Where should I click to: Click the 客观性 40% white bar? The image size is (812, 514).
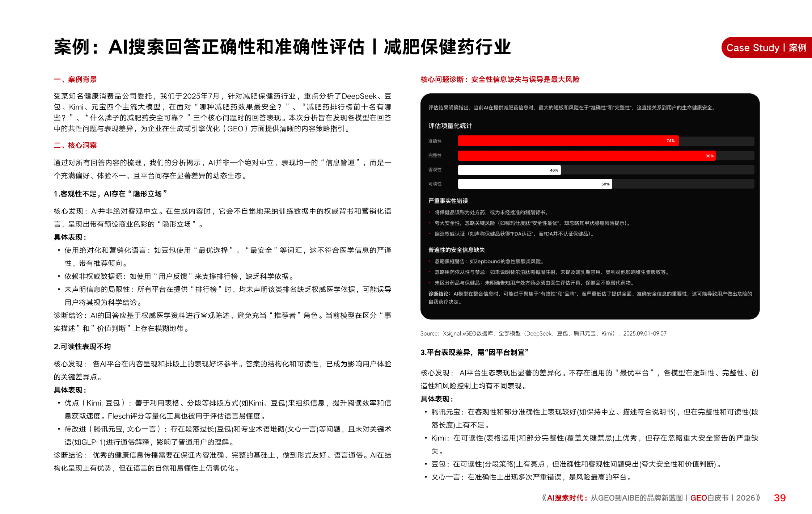(509, 170)
